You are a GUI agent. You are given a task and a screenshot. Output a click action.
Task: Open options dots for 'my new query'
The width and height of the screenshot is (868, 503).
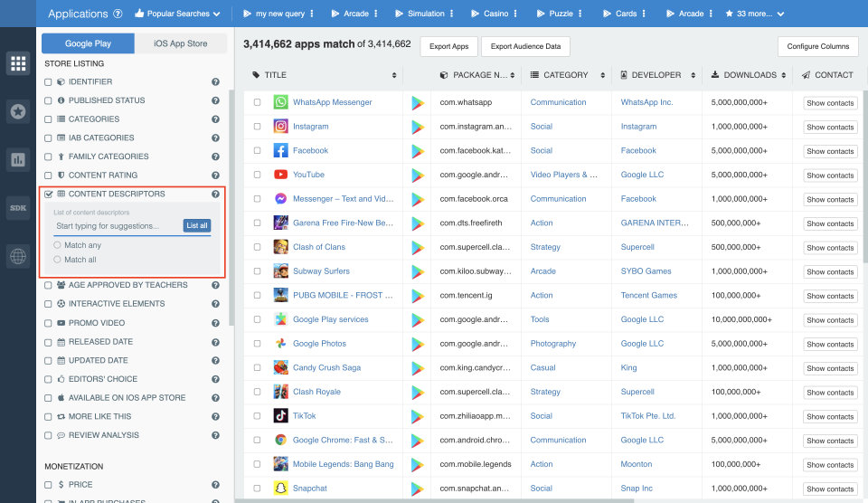tap(312, 14)
